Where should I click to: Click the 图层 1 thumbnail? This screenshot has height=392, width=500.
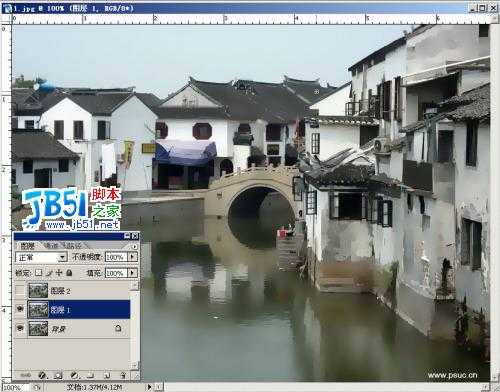pos(38,310)
